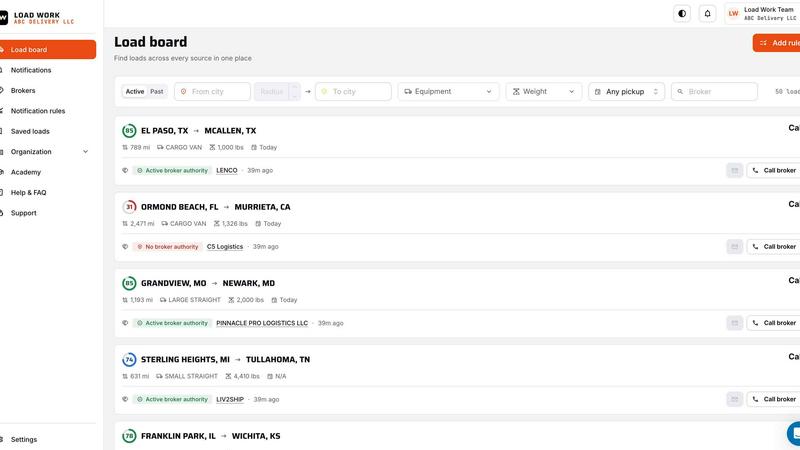The image size is (800, 450).
Task: Open the Any pickup date selector
Action: [626, 91]
